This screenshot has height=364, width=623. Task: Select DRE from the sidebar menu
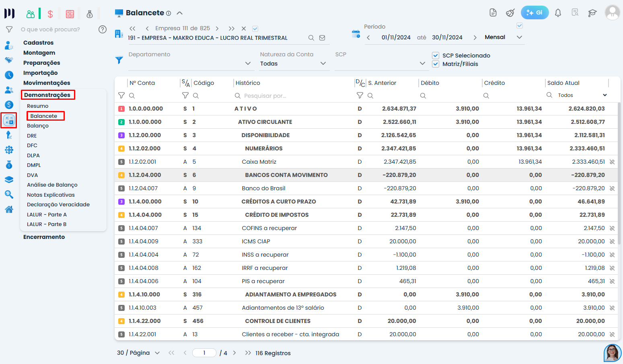(32, 136)
